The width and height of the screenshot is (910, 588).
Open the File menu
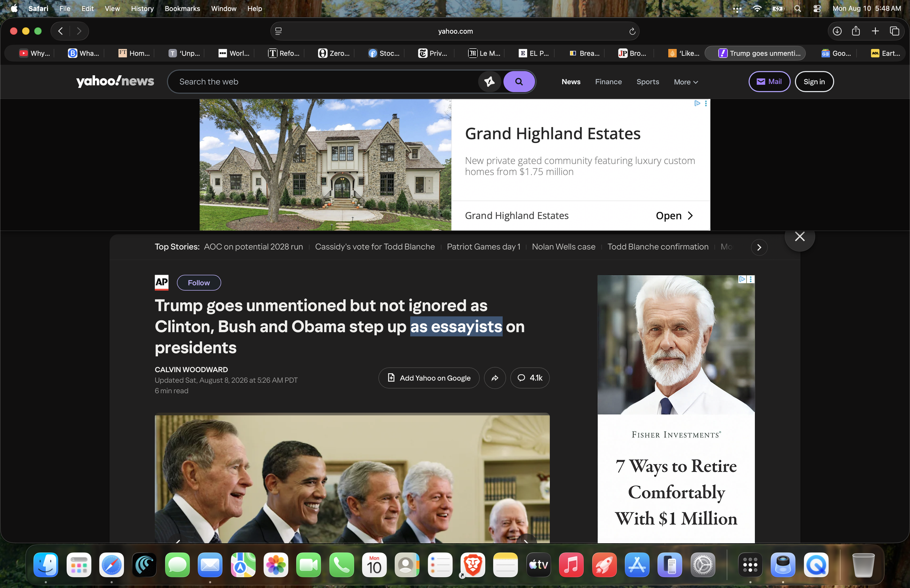pyautogui.click(x=64, y=8)
